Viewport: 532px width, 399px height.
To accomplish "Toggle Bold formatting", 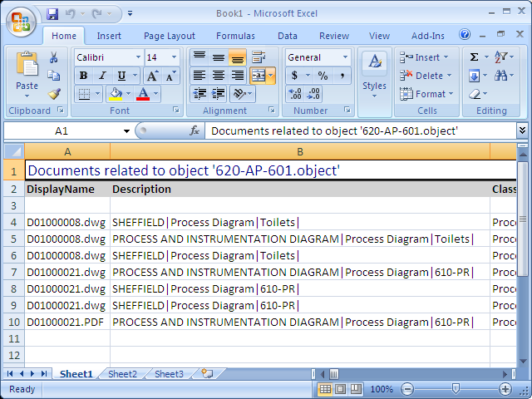I will pyautogui.click(x=83, y=76).
